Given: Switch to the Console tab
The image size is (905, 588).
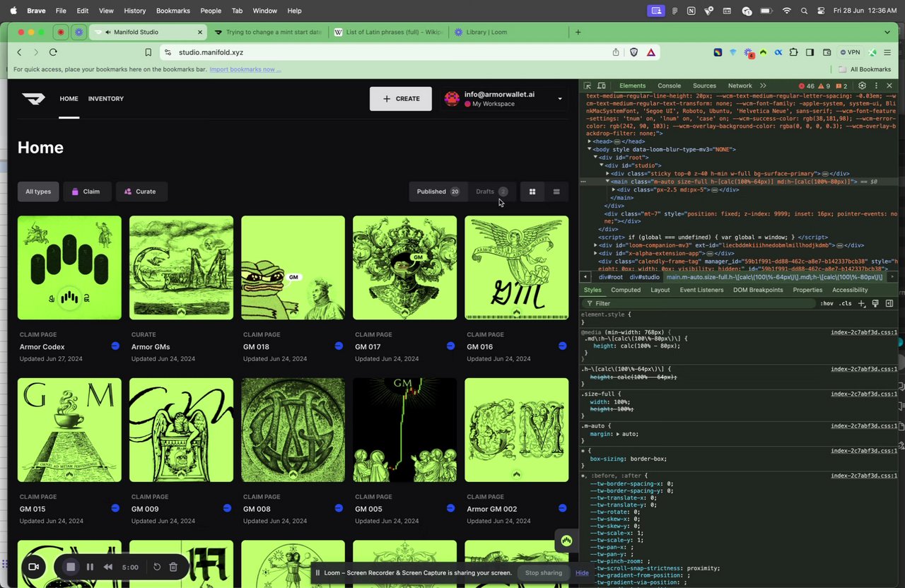Looking at the screenshot, I should tap(669, 86).
